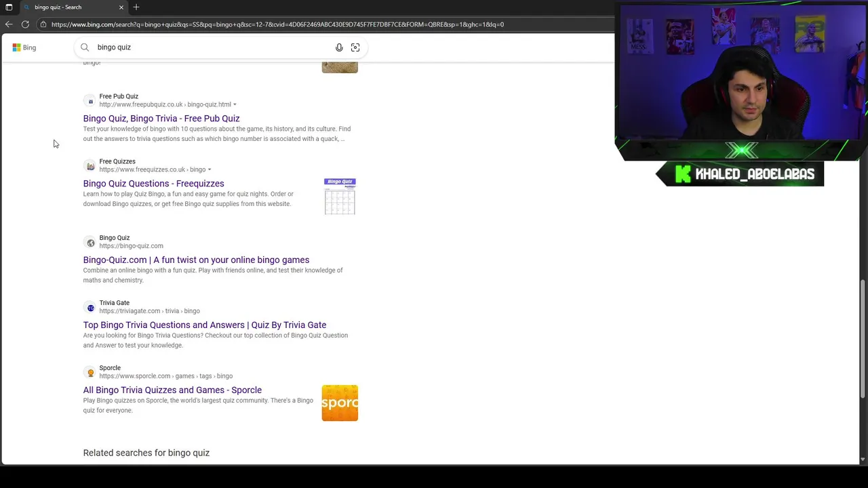Open Bingo Quiz, Bingo Trivia - Free Pub Quiz
868x488 pixels.
click(x=161, y=119)
